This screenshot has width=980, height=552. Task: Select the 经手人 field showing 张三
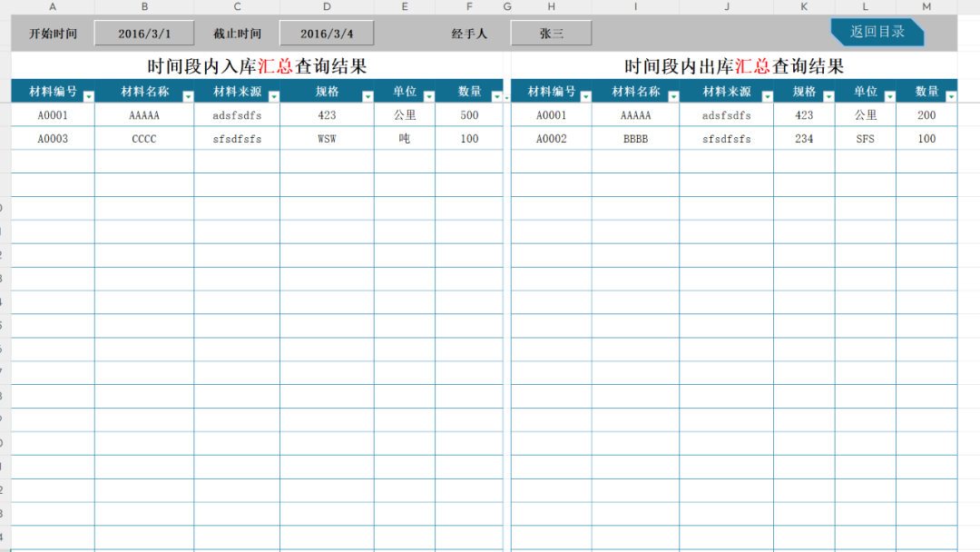coord(552,33)
